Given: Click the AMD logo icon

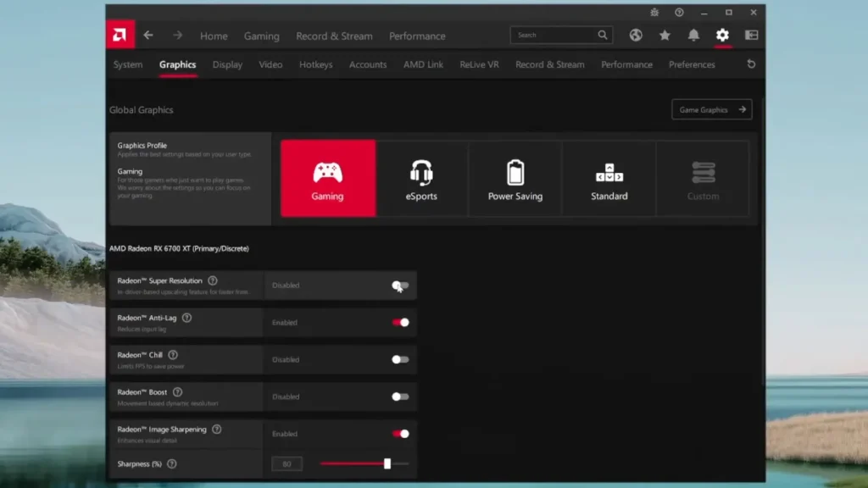Looking at the screenshot, I should pyautogui.click(x=120, y=35).
